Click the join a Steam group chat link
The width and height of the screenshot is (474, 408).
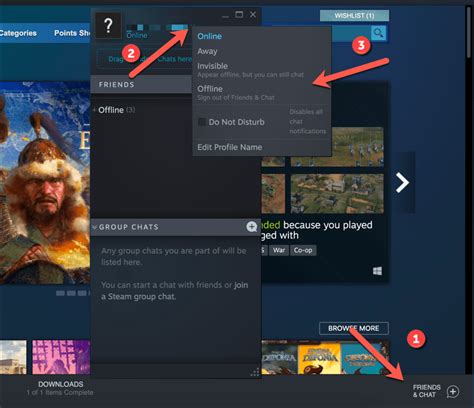[x=175, y=291]
